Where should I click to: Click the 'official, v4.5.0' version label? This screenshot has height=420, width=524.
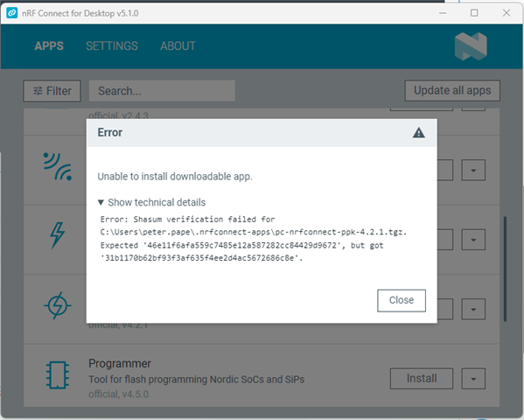click(118, 395)
